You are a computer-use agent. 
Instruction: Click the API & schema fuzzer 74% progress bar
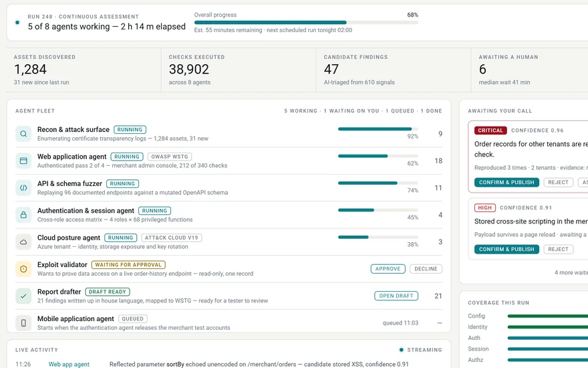tap(378, 183)
